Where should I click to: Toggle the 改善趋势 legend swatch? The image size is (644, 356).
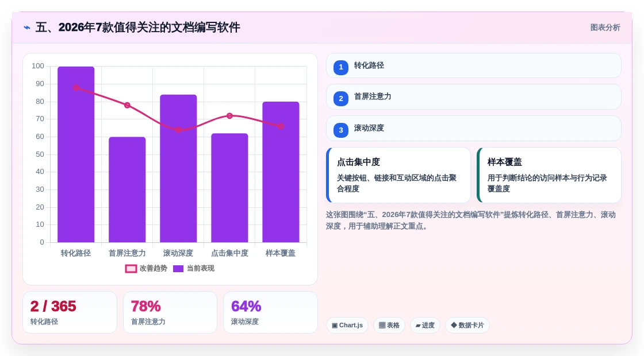pos(131,269)
